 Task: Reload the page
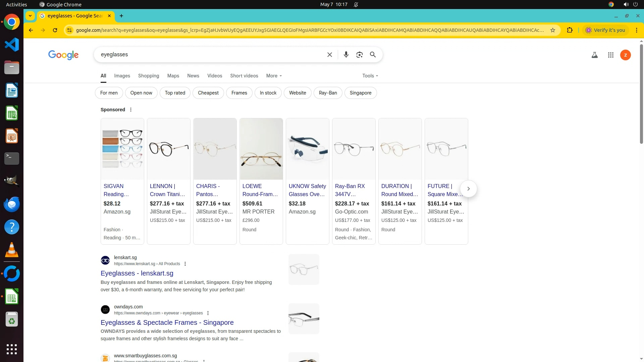(x=55, y=30)
